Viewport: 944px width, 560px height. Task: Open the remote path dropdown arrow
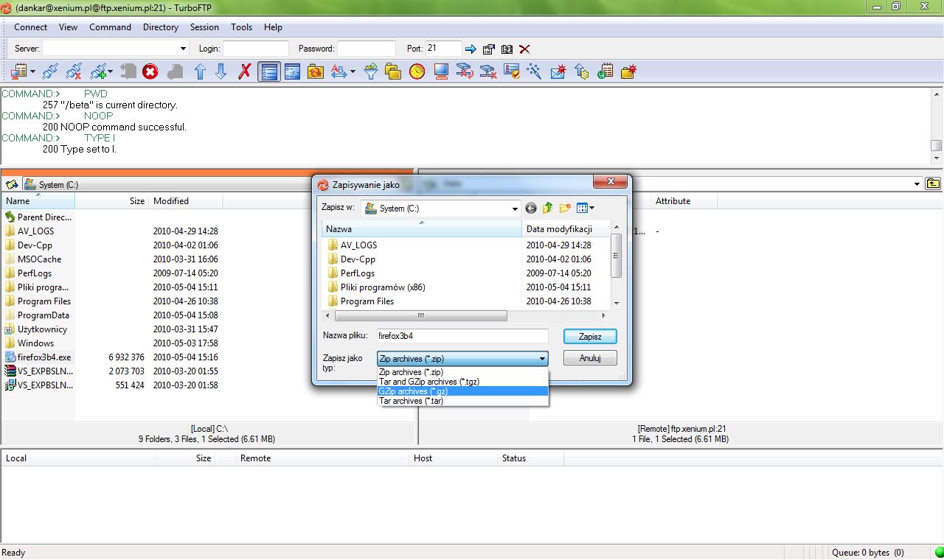(x=917, y=184)
